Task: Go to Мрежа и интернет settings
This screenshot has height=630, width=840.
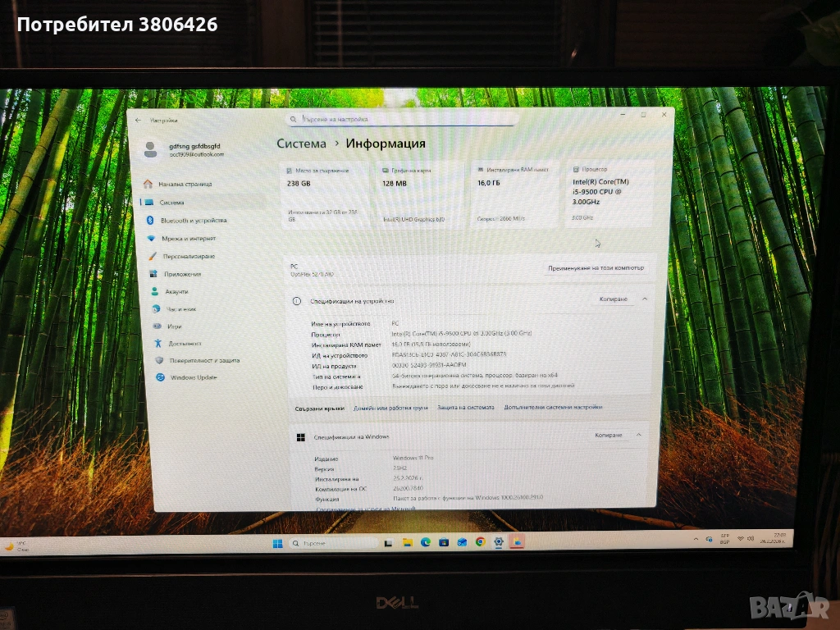Action: [x=188, y=239]
